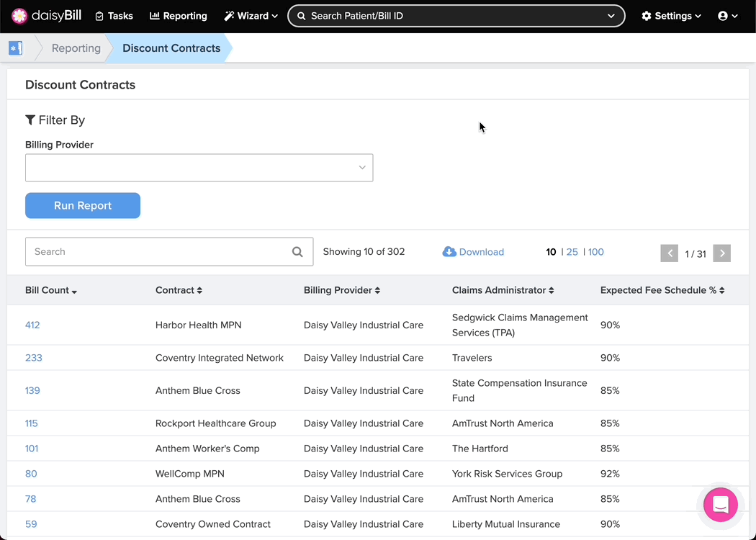Open the 412 bill count link
Viewport: 756px width, 540px height.
pyautogui.click(x=32, y=325)
